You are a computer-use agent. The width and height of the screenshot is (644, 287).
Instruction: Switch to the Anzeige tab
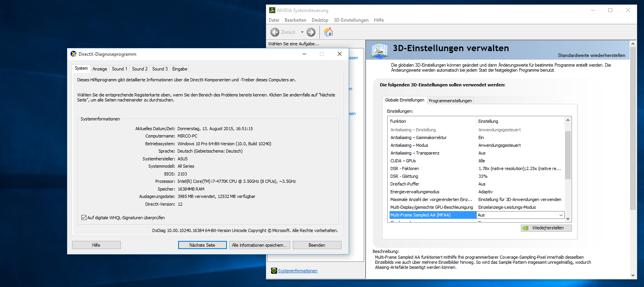(100, 69)
